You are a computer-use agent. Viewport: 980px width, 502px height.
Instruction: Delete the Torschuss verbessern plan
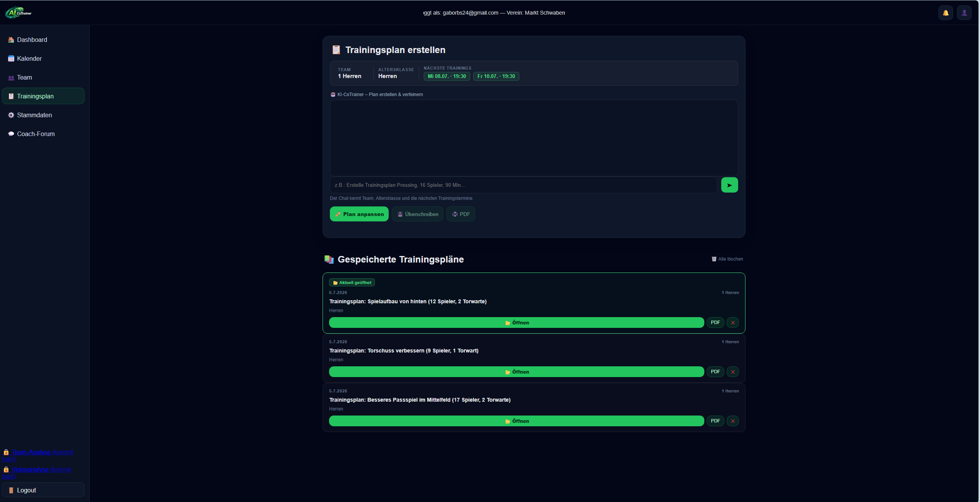coord(732,372)
